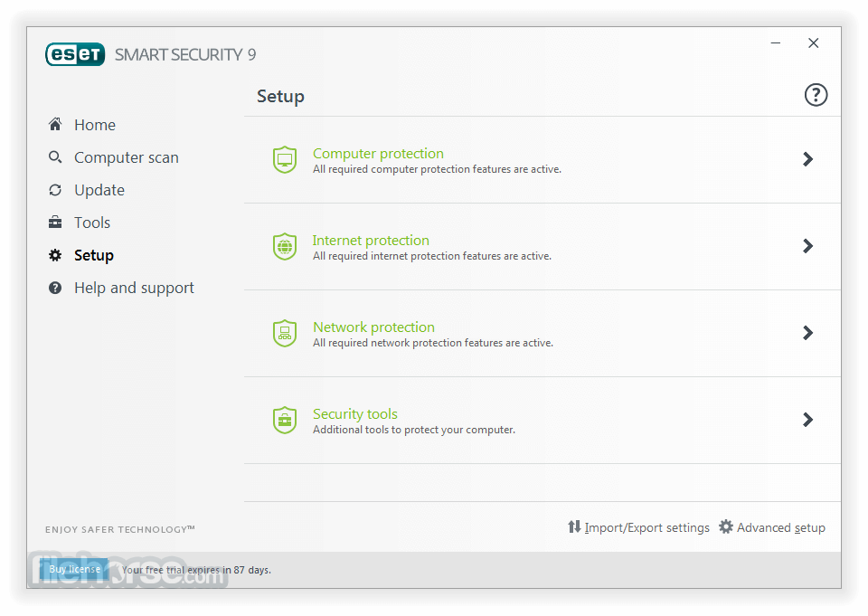This screenshot has height=616, width=868.
Task: Click the ESET logo
Action: [75, 54]
